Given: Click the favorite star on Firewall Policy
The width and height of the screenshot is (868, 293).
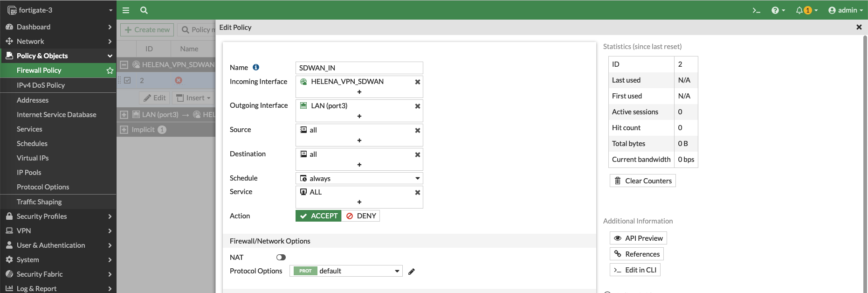Looking at the screenshot, I should (x=110, y=70).
